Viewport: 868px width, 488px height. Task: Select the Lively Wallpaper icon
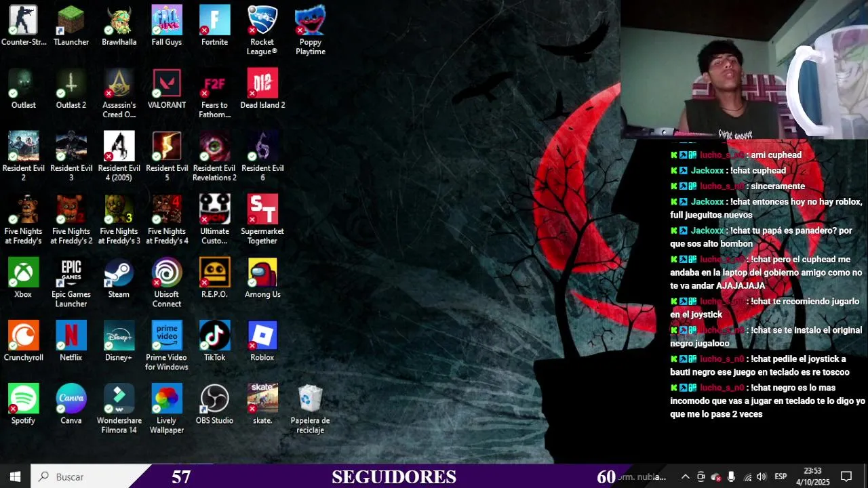[x=167, y=409]
